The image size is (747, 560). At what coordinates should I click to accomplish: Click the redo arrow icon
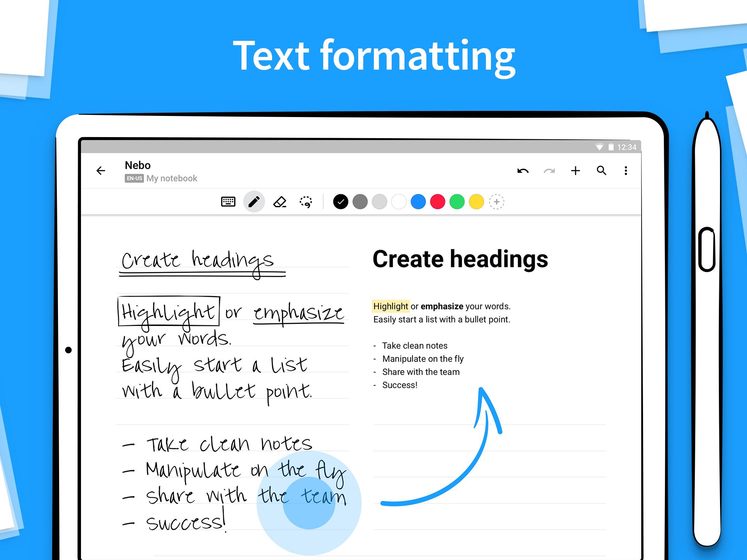pos(549,171)
